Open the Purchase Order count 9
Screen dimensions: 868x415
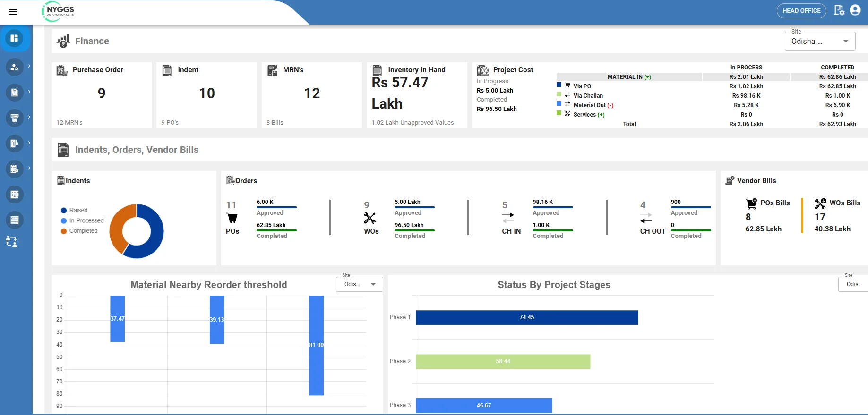(x=102, y=93)
